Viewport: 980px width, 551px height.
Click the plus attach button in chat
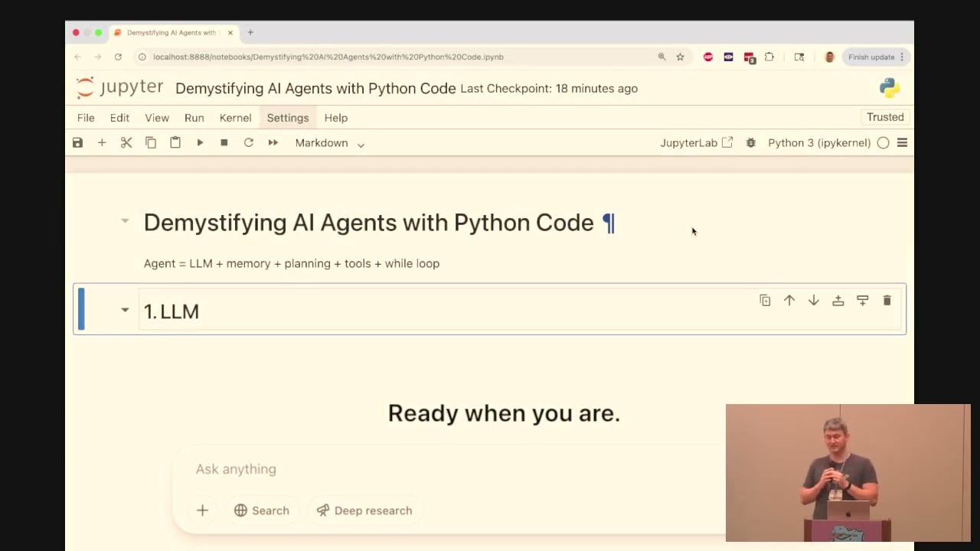click(202, 510)
